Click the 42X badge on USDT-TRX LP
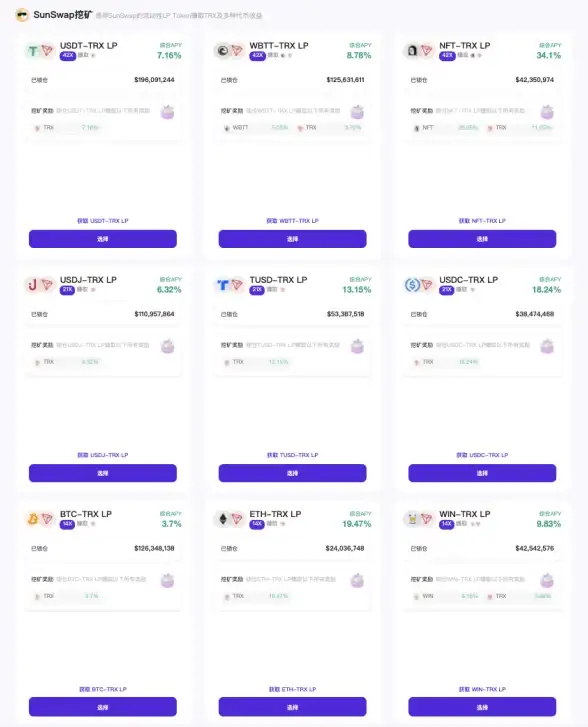Viewport: 588px width, 727px height. [68, 55]
